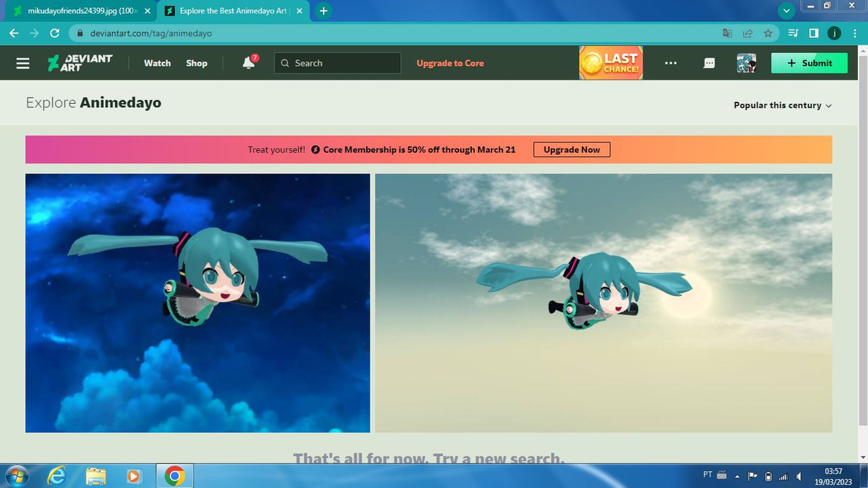Bookmark this tab with the star
Viewport: 868px width, 488px height.
(x=768, y=33)
